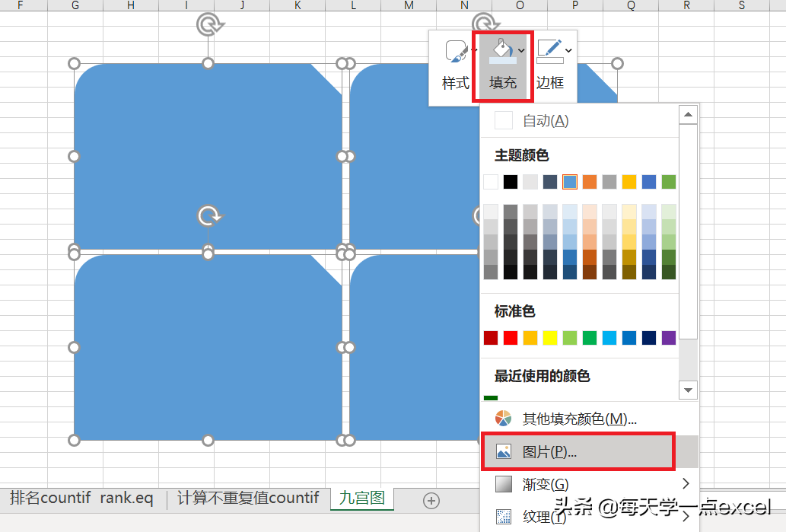This screenshot has height=532, width=786.
Task: Pick the bright red standard color
Action: click(x=511, y=338)
